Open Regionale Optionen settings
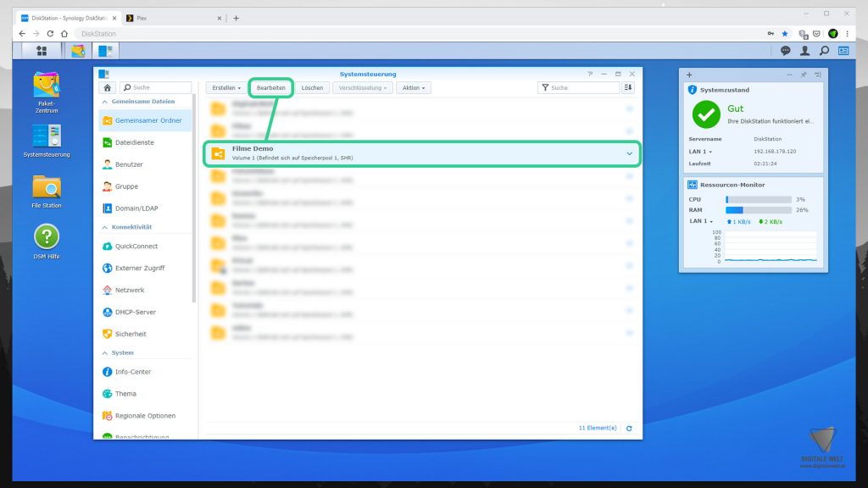 pyautogui.click(x=145, y=416)
